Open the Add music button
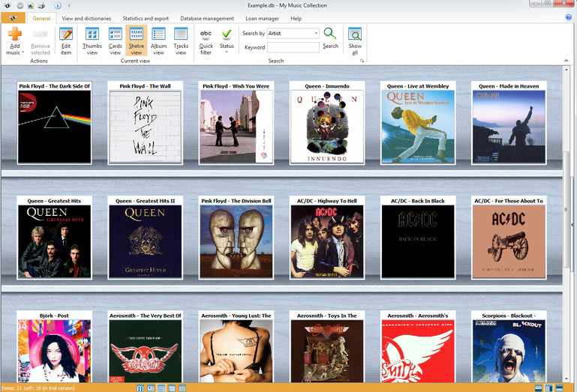The image size is (577, 392). (x=15, y=40)
